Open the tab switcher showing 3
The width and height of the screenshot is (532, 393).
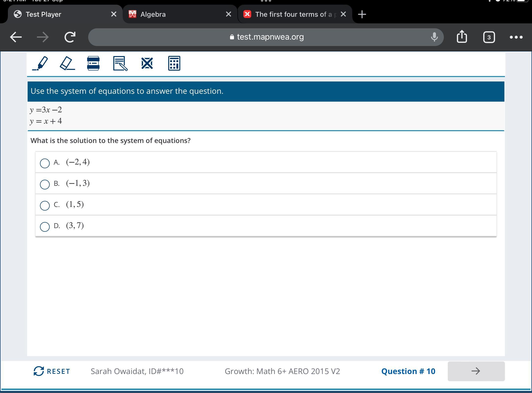[489, 37]
